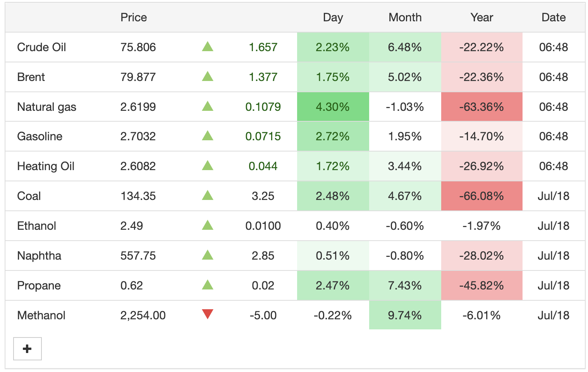Click the -28.02% year change cell
Viewport: 588px width, 372px height.
(x=481, y=255)
